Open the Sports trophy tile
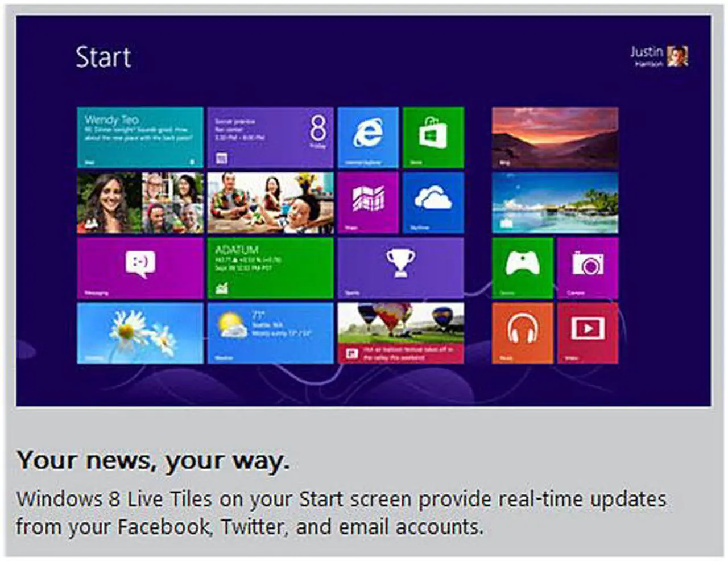Image resolution: width=728 pixels, height=561 pixels. (400, 268)
